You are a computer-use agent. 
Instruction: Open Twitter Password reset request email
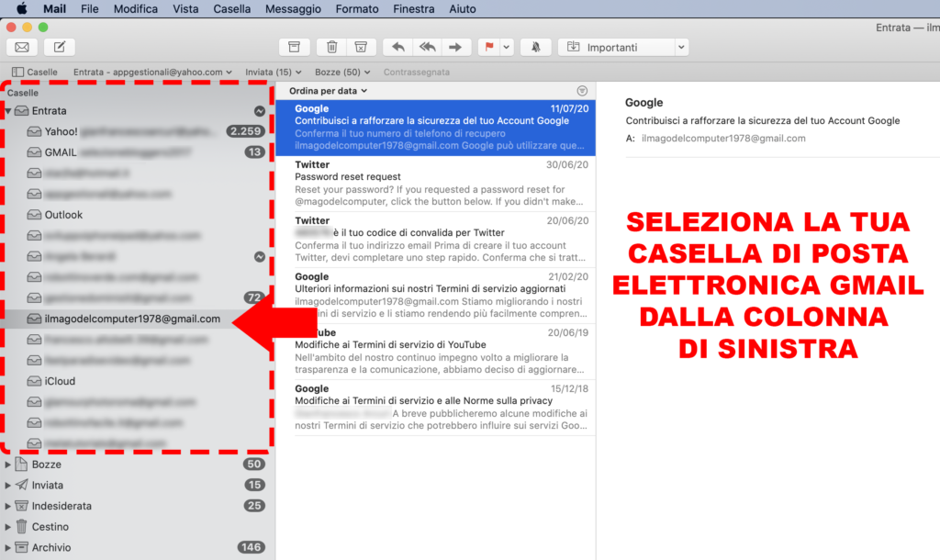pos(436,183)
